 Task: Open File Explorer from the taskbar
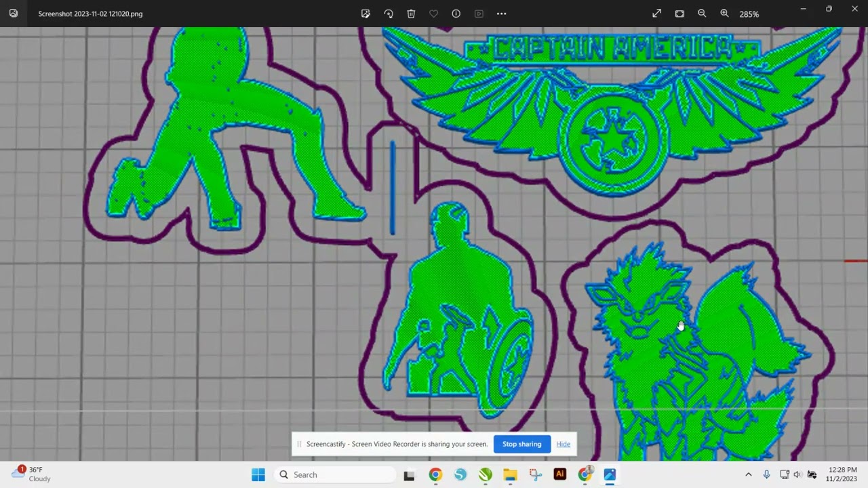click(510, 474)
